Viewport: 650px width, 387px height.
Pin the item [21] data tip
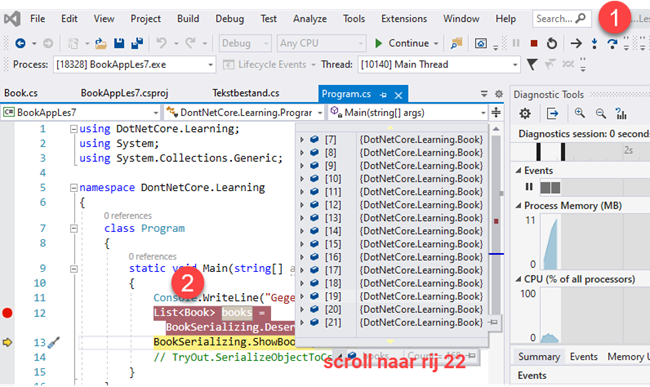coord(493,322)
